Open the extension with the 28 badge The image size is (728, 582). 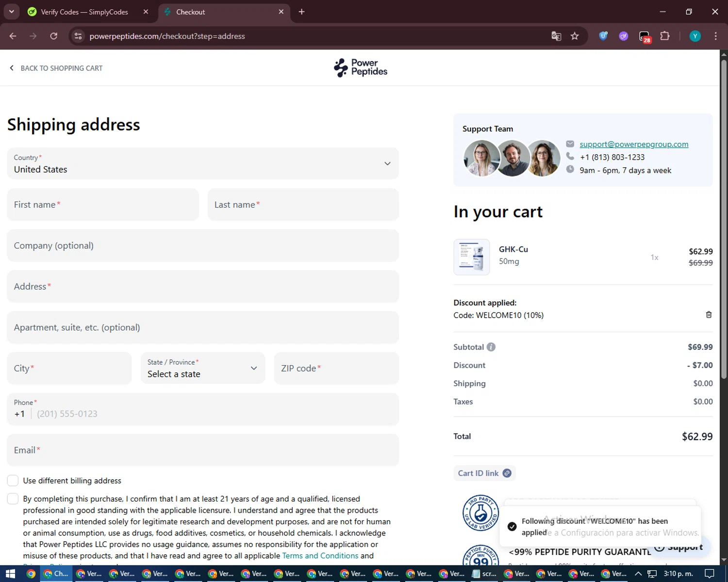click(x=645, y=36)
